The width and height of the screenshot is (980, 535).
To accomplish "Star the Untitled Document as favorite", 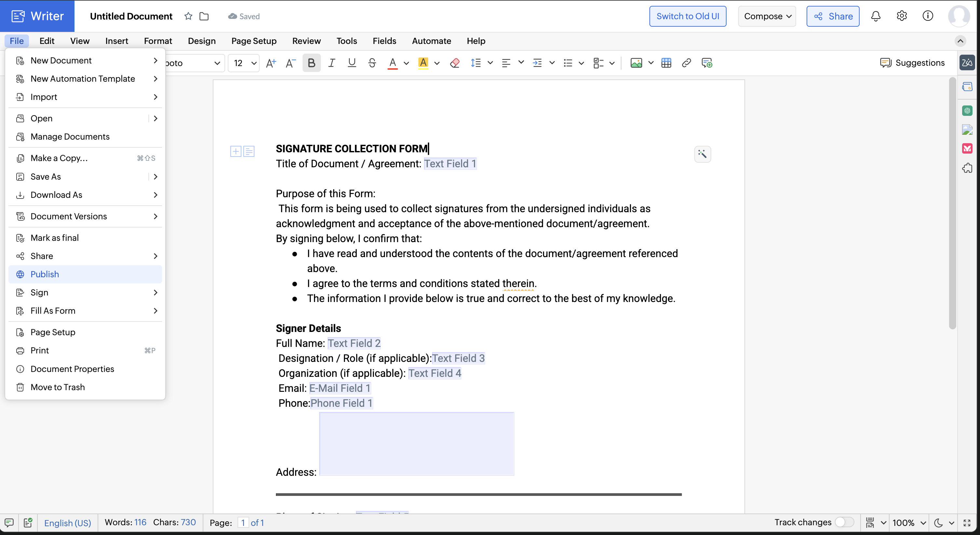I will 188,16.
